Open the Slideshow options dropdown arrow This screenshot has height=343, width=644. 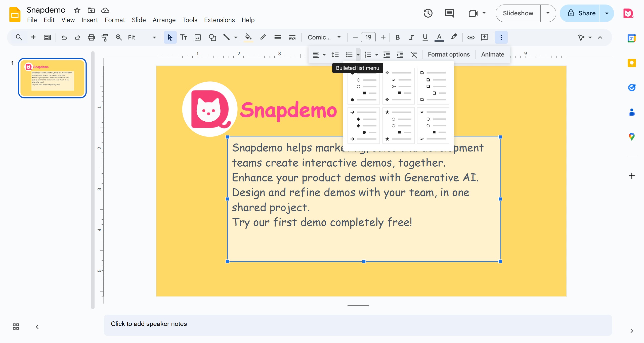548,13
